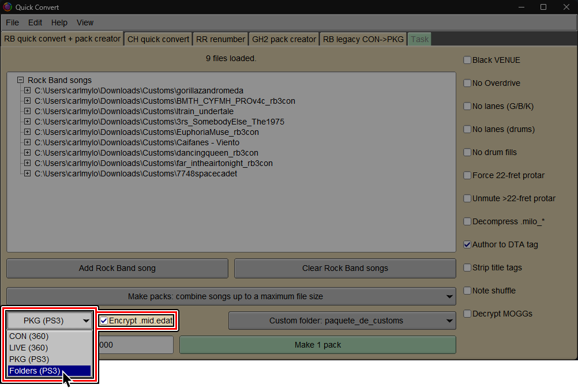Maximize the Quick Convert window
Viewport: 578px width, 392px height.
point(543,7)
